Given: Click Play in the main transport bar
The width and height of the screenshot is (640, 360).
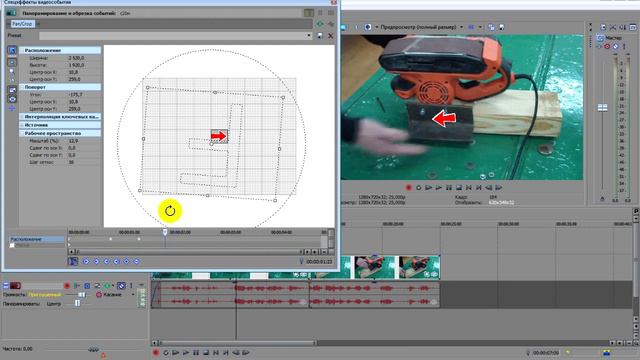Looking at the screenshot, I should tap(186, 353).
